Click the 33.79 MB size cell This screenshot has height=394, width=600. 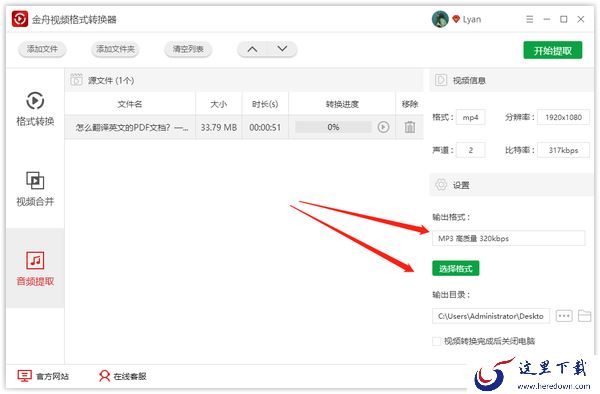click(218, 127)
